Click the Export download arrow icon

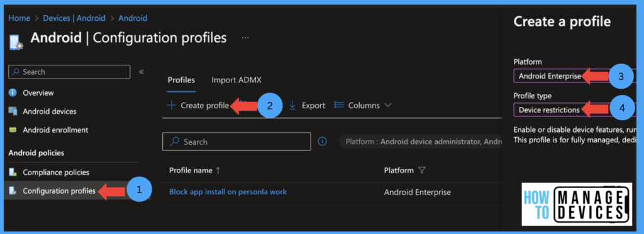[x=292, y=106]
